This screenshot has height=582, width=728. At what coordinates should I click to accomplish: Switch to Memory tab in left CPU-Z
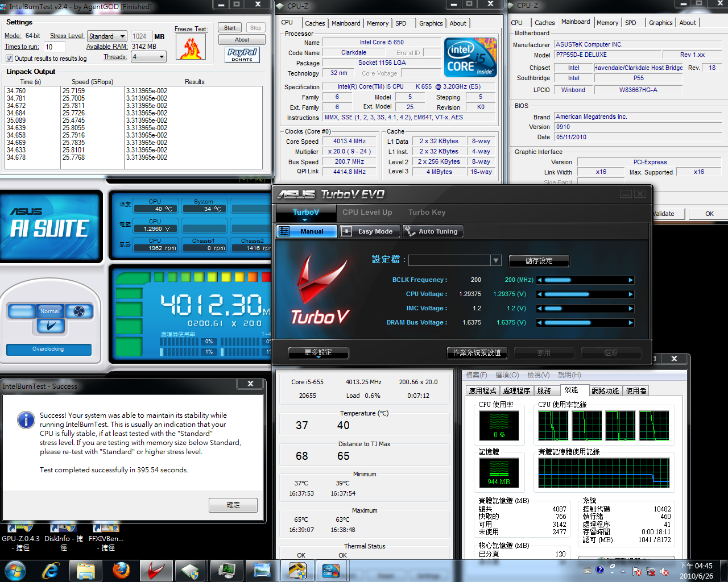378,23
